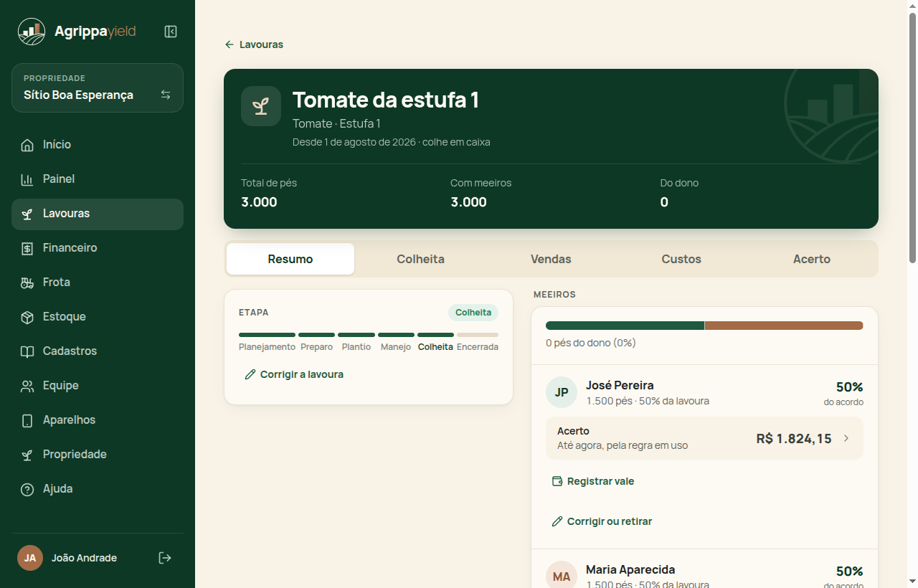
Task: Click the JP avatar for José Pereira
Action: pyautogui.click(x=562, y=392)
